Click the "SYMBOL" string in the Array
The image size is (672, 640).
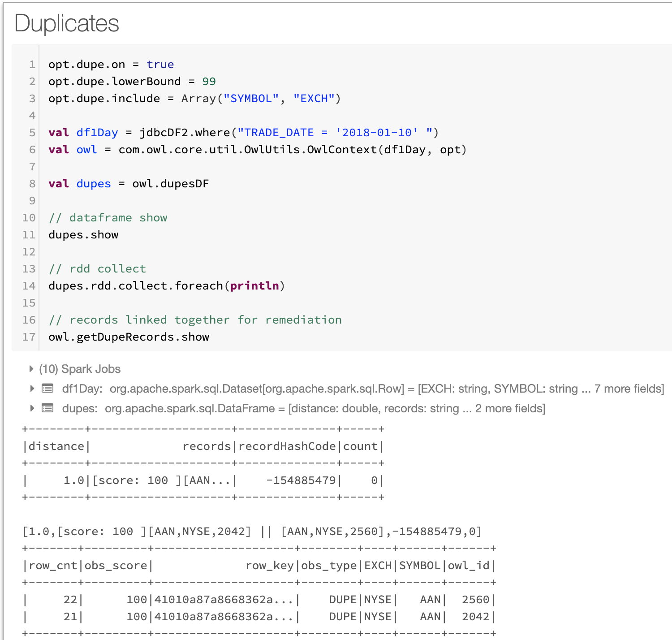tap(250, 99)
